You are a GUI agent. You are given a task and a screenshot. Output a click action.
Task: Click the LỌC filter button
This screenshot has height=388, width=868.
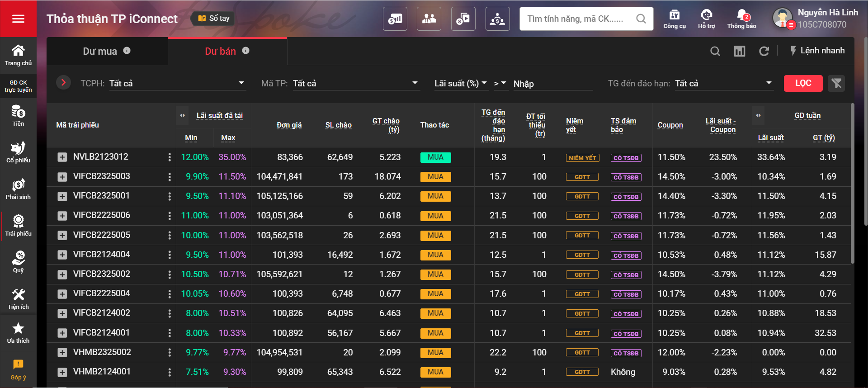pos(803,83)
